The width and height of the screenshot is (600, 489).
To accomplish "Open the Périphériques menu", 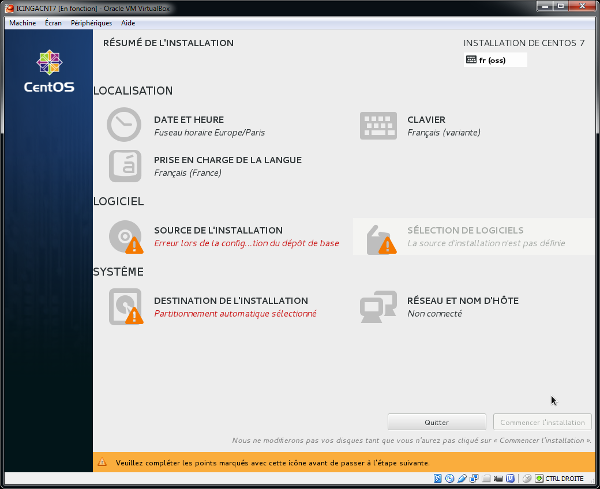I will coord(91,23).
